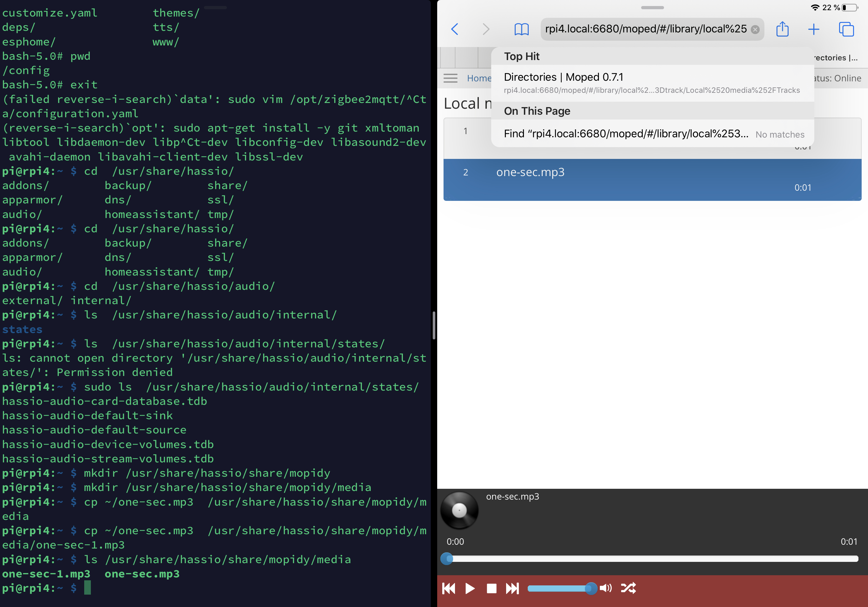The width and height of the screenshot is (868, 607).
Task: Tap Safari's back navigation arrow
Action: tap(455, 29)
